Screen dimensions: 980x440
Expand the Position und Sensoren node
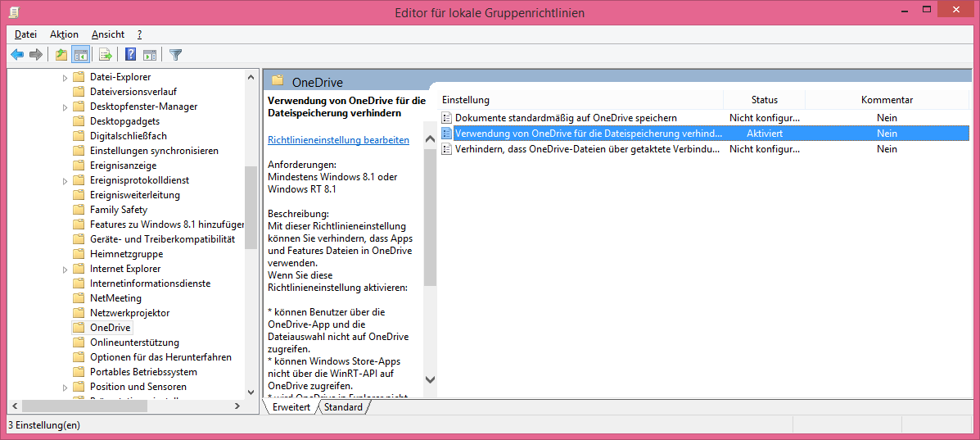pyautogui.click(x=65, y=387)
